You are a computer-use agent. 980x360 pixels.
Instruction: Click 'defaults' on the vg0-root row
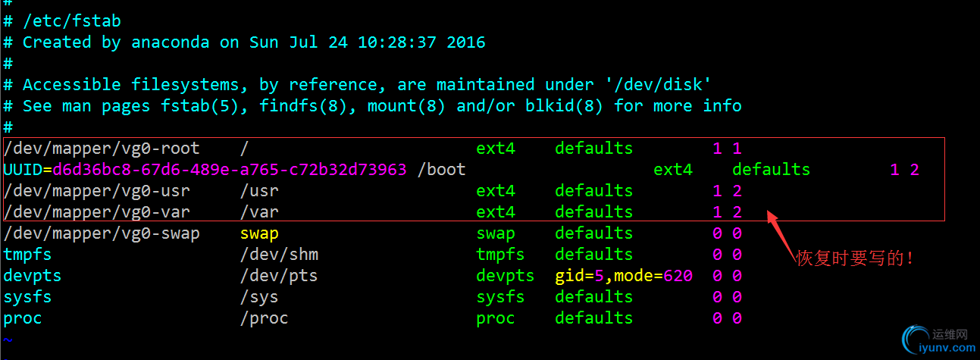[594, 149]
